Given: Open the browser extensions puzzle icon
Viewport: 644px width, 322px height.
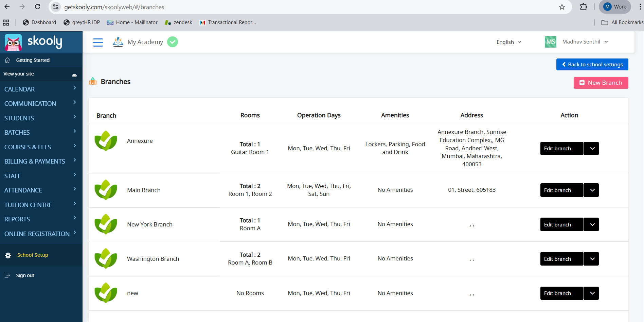Looking at the screenshot, I should pos(584,7).
